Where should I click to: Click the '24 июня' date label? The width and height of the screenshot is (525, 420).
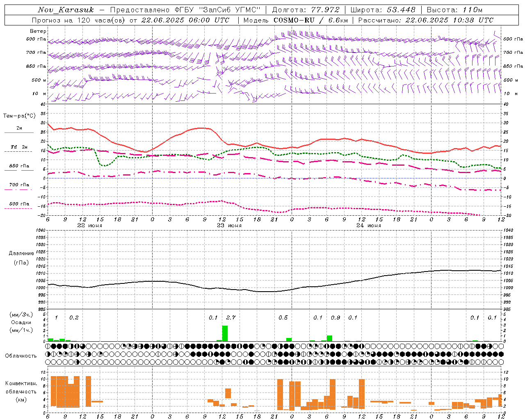368,226
